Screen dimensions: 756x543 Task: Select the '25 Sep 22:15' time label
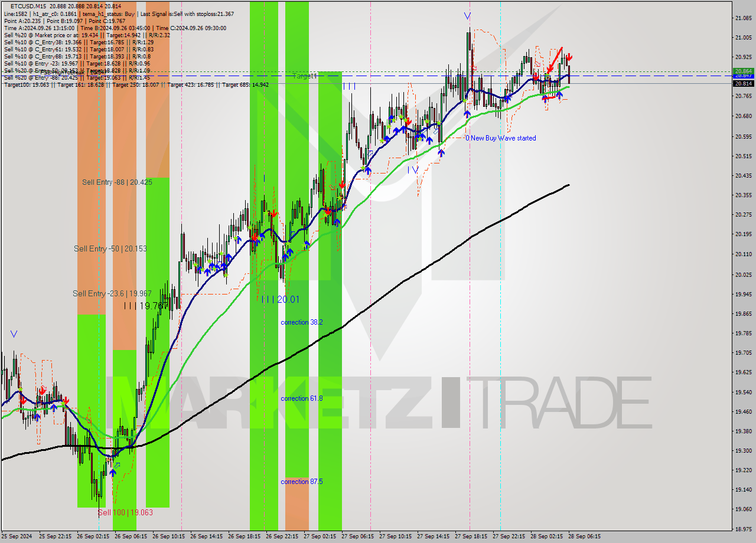point(55,537)
